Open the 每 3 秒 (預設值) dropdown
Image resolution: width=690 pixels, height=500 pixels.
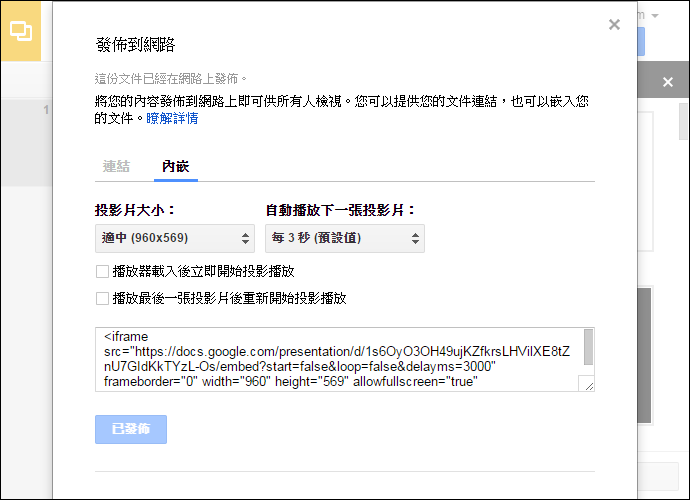click(345, 238)
